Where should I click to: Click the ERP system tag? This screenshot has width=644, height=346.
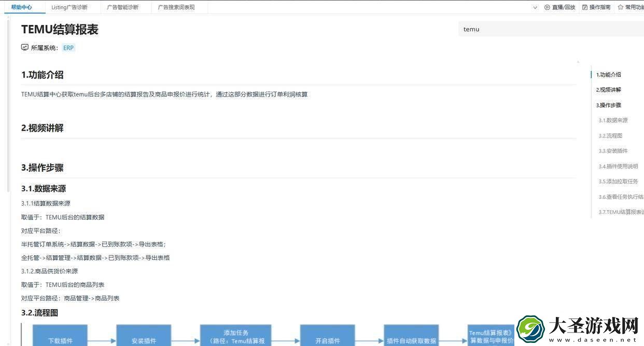pos(68,48)
